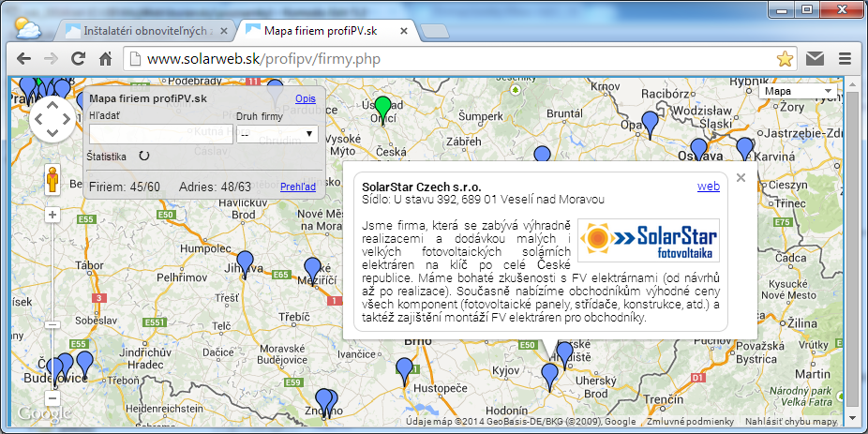868x434 pixels.
Task: Click the 'Firiem: 45/60' text
Action: [x=125, y=187]
